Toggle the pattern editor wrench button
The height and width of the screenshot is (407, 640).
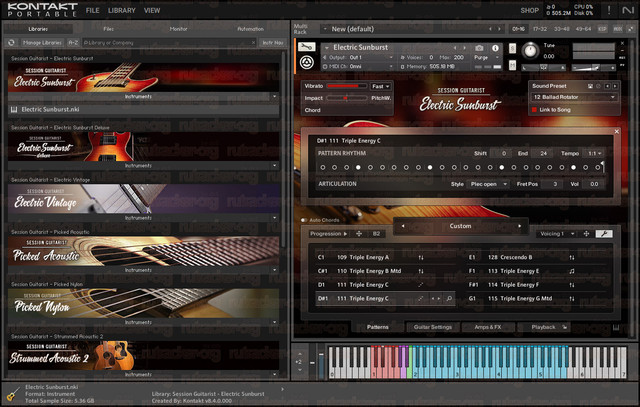604,234
